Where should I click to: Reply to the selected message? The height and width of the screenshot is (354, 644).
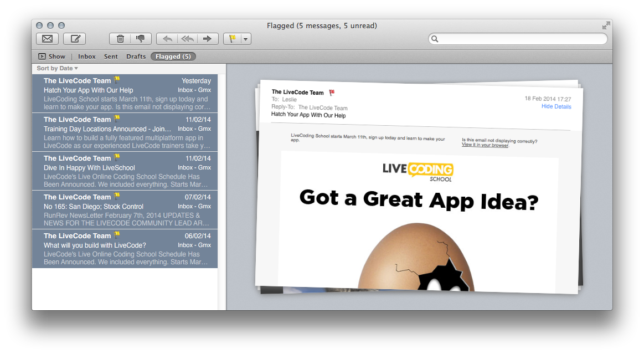(x=167, y=39)
